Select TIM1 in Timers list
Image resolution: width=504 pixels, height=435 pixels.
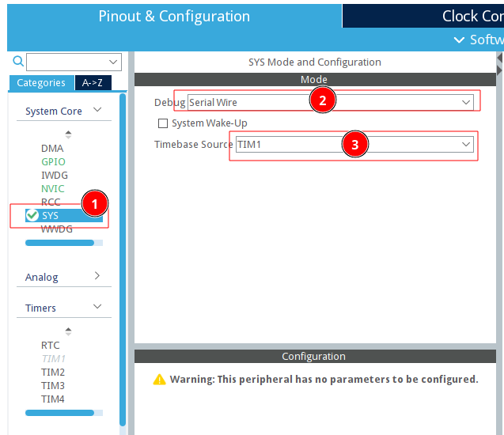pyautogui.click(x=53, y=359)
